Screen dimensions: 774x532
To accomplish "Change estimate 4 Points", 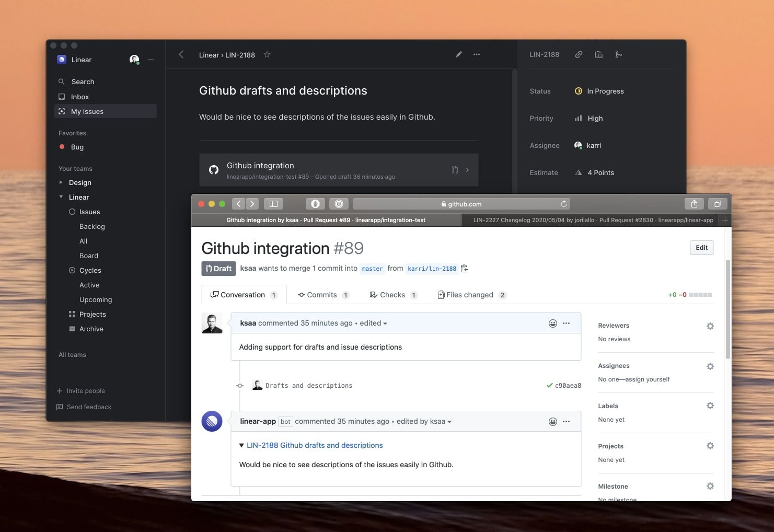I will (x=594, y=172).
